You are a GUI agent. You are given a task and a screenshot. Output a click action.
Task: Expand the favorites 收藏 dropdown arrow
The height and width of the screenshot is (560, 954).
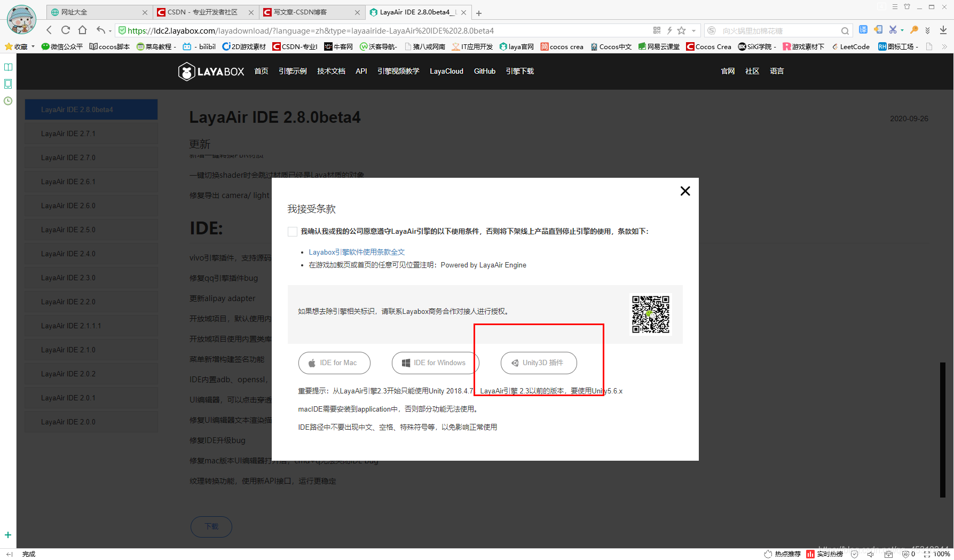(33, 46)
